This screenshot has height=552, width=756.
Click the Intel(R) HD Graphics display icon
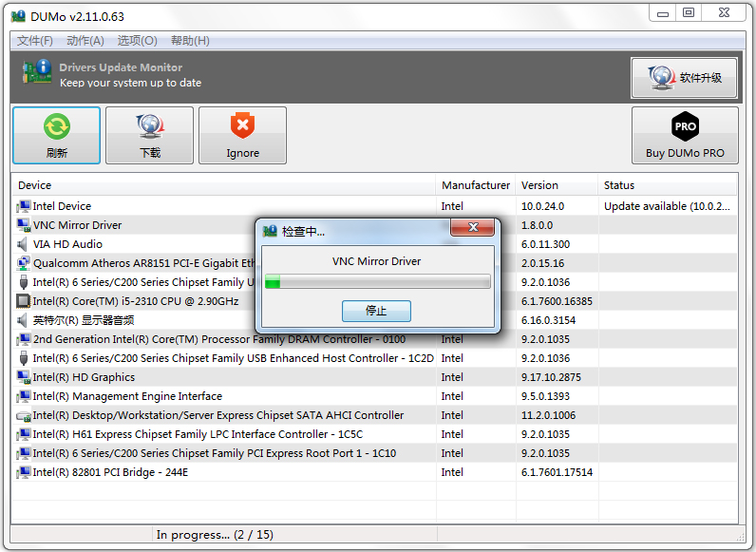point(23,377)
